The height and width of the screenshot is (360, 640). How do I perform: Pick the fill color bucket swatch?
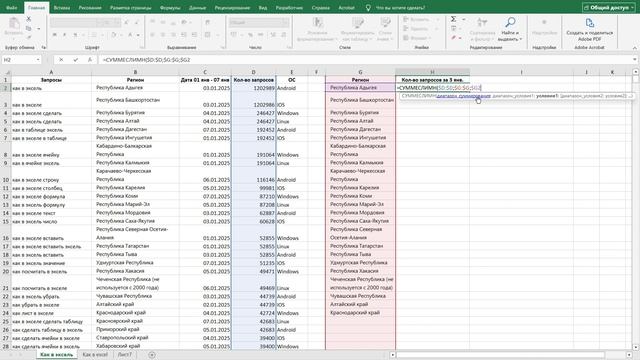[114, 35]
